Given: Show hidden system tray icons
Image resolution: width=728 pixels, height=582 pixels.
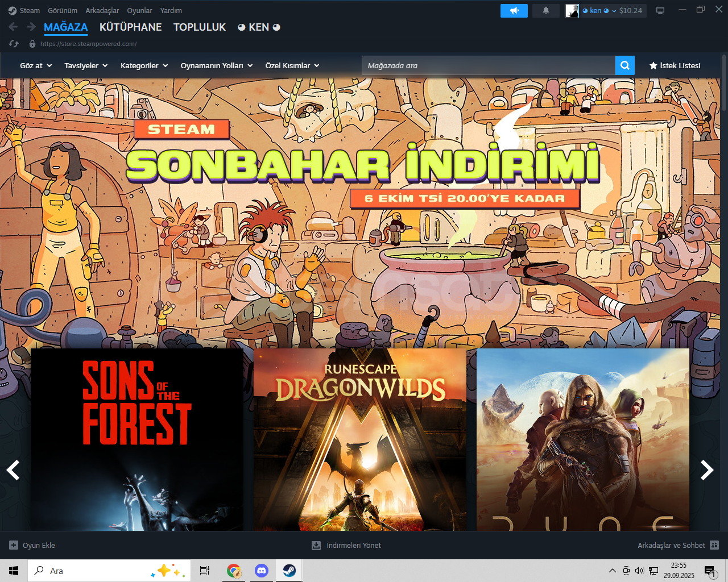Looking at the screenshot, I should point(612,571).
